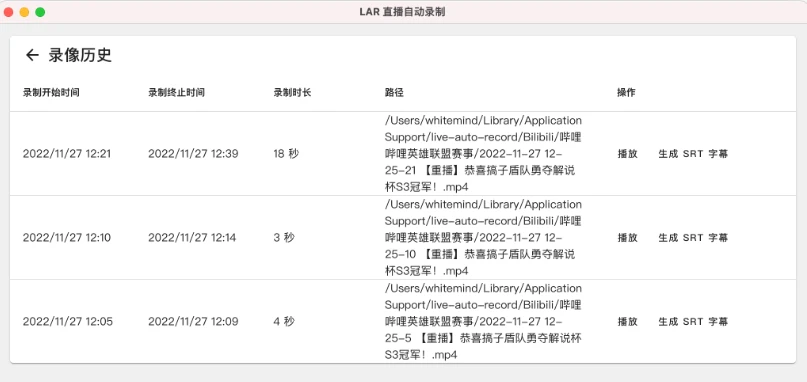Click the LAR 直播自动录制 window title
The width and height of the screenshot is (807, 382).
[x=402, y=11]
